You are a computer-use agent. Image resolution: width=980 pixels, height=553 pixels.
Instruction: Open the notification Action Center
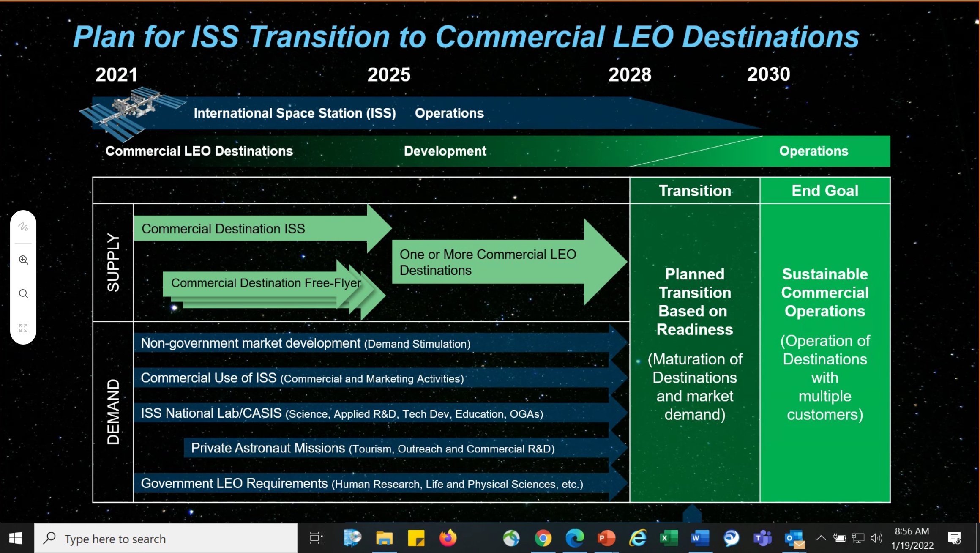click(x=955, y=538)
